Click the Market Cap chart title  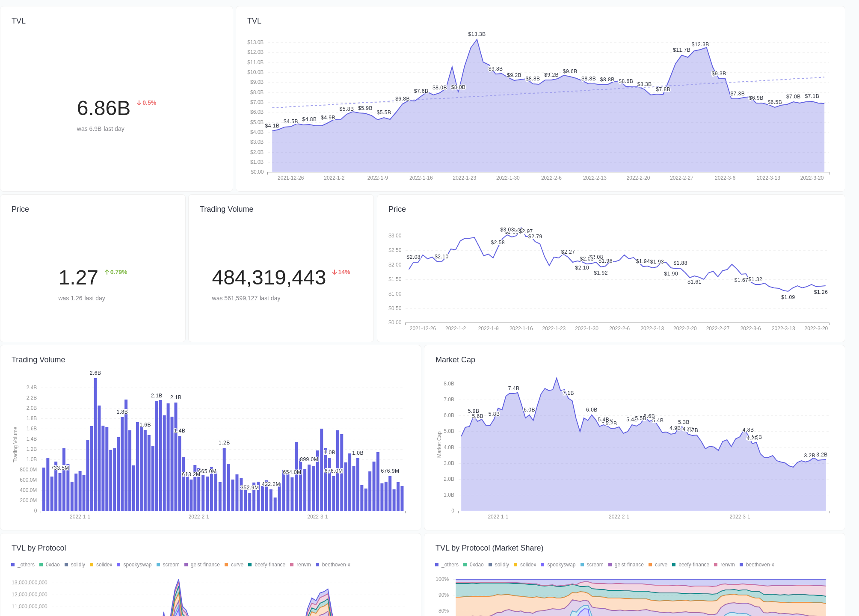(x=455, y=360)
